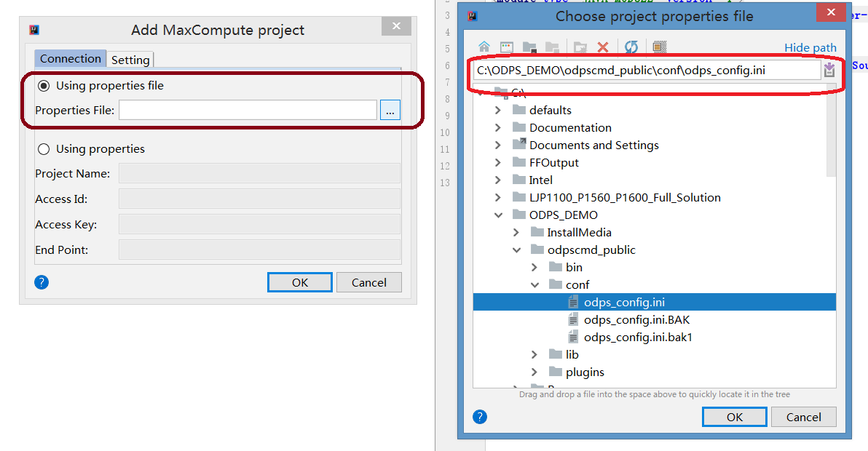Click the file path text field
Image resolution: width=868 pixels, height=451 pixels.
click(x=647, y=70)
